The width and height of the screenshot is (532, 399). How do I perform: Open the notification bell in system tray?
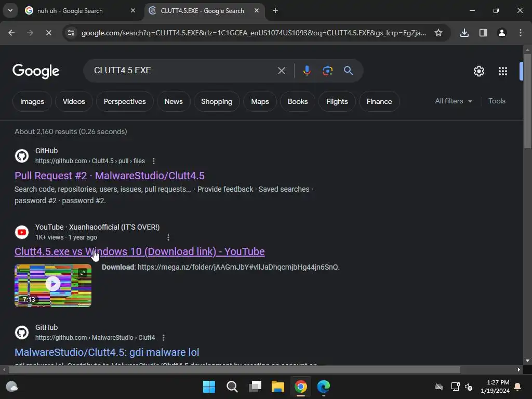tap(518, 387)
